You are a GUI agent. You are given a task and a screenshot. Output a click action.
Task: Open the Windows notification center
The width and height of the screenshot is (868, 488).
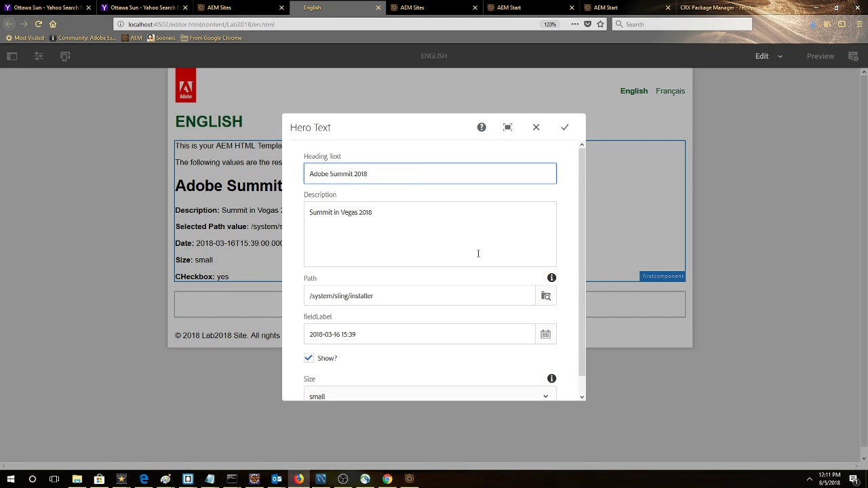854,479
